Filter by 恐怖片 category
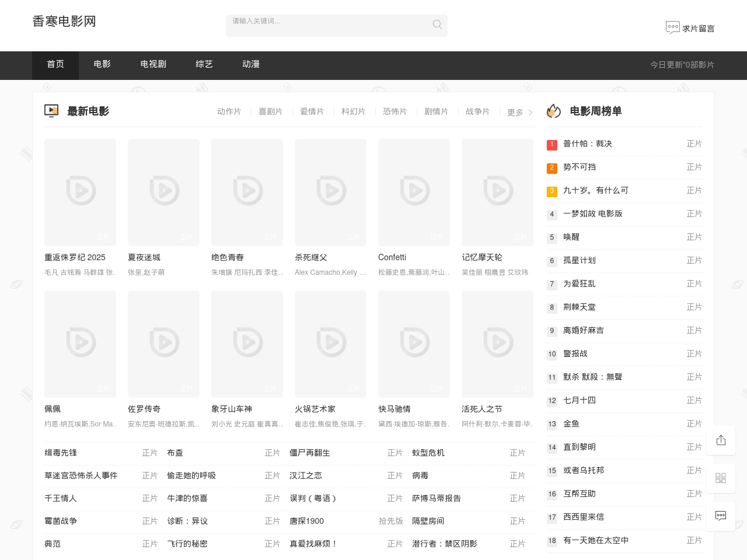 [x=395, y=111]
